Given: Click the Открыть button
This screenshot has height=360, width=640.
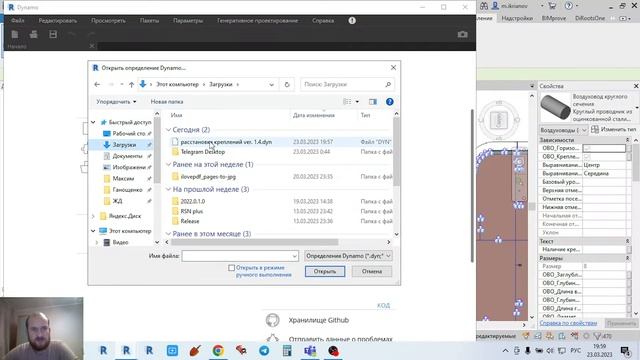Looking at the screenshot, I should click(x=325, y=271).
